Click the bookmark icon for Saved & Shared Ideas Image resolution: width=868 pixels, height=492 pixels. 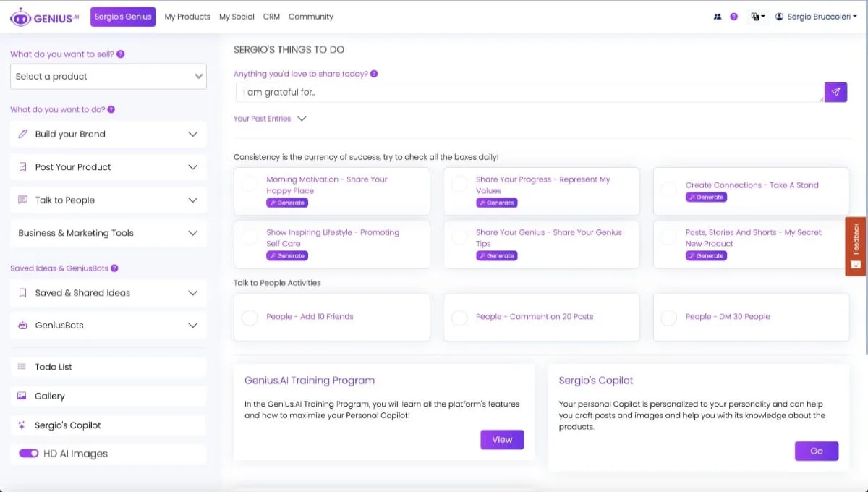tap(22, 293)
